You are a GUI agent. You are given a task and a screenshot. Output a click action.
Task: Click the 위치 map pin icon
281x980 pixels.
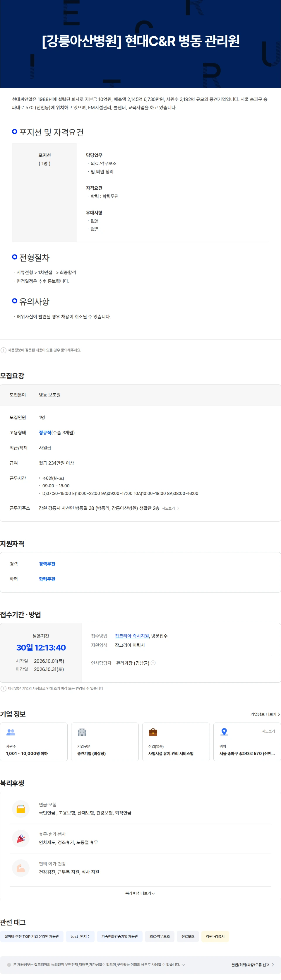(224, 732)
